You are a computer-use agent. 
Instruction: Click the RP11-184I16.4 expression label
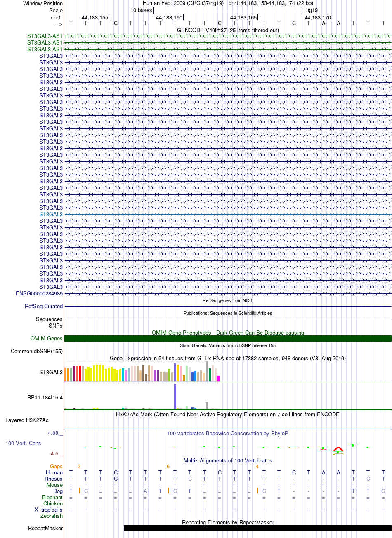45,397
